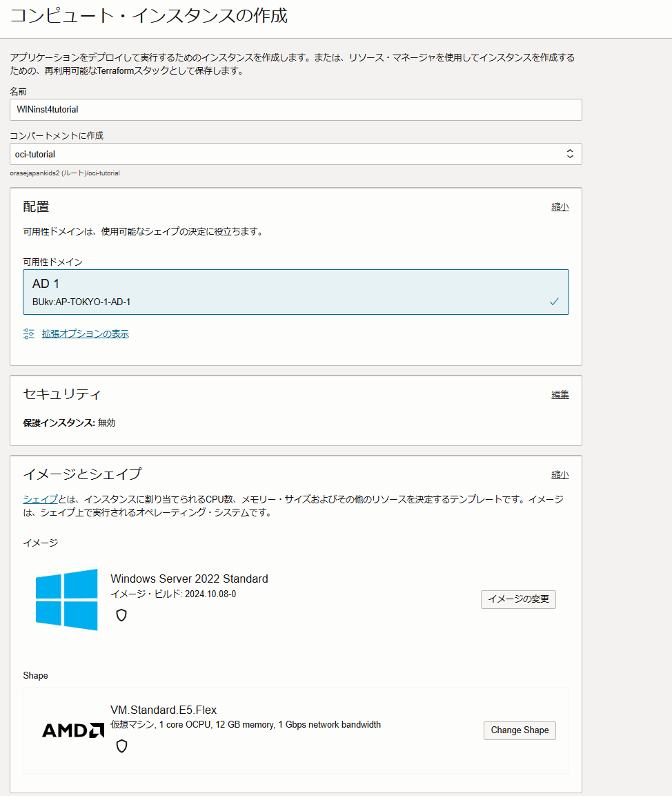
Task: Click the sliders icon beside 拡張オプションの表示
Action: [28, 333]
